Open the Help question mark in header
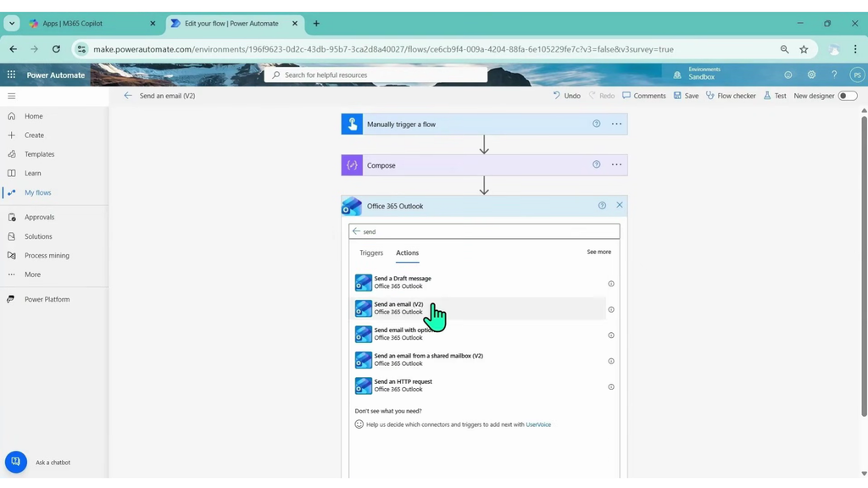868x488 pixels. [834, 75]
